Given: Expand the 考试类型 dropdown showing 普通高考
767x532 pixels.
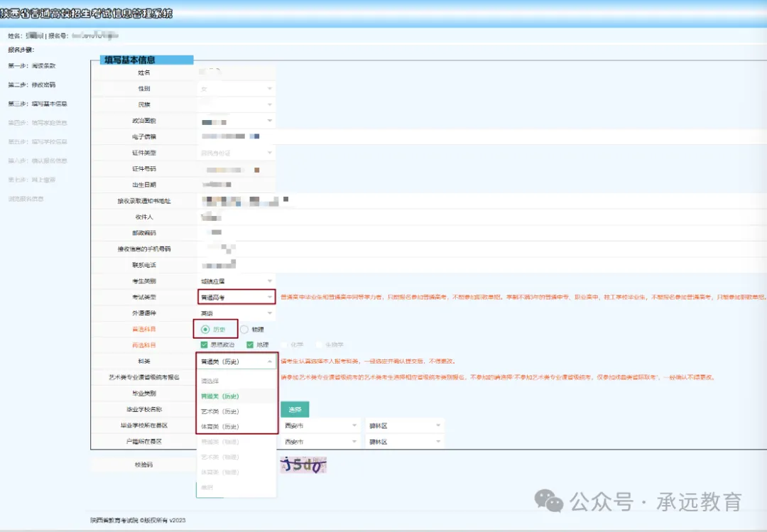Looking at the screenshot, I should (x=236, y=297).
